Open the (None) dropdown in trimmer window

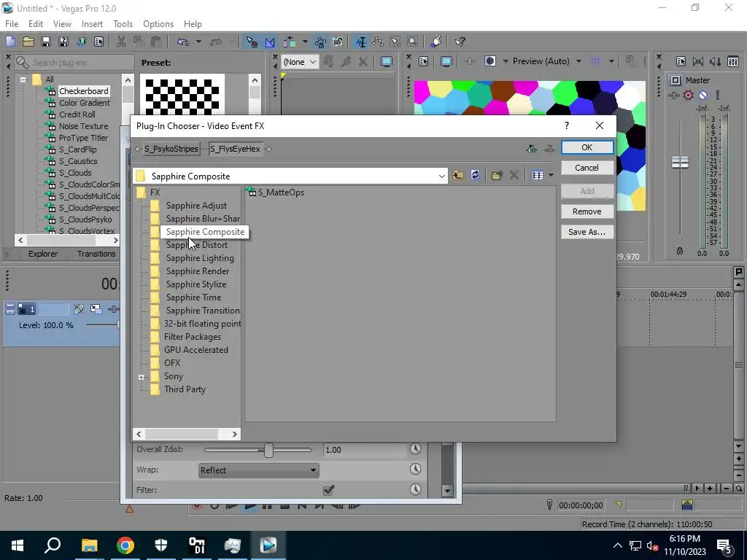coord(300,62)
